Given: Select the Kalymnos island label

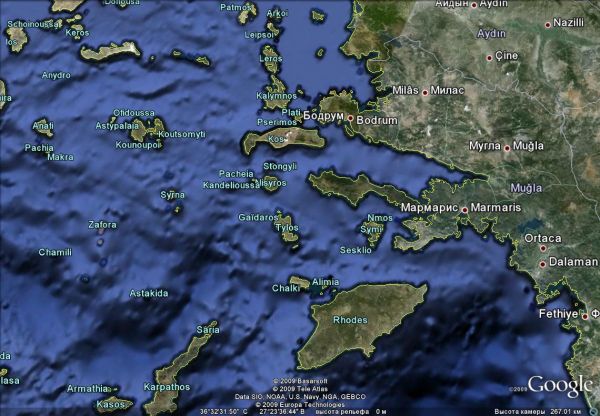Looking at the screenshot, I should click(x=276, y=96).
